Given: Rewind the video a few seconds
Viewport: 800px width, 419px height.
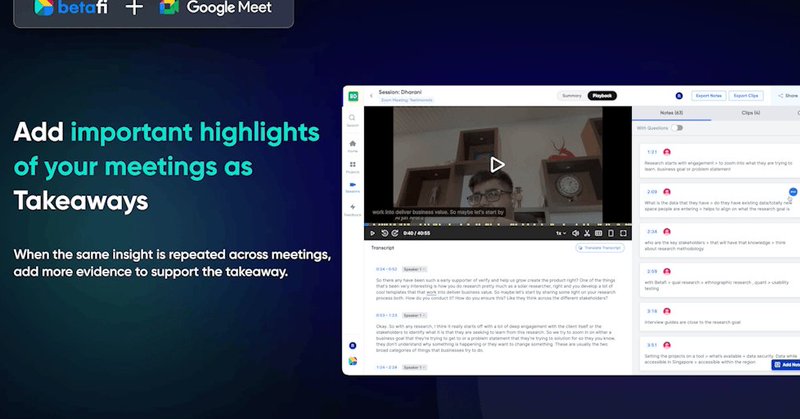Looking at the screenshot, I should [385, 233].
